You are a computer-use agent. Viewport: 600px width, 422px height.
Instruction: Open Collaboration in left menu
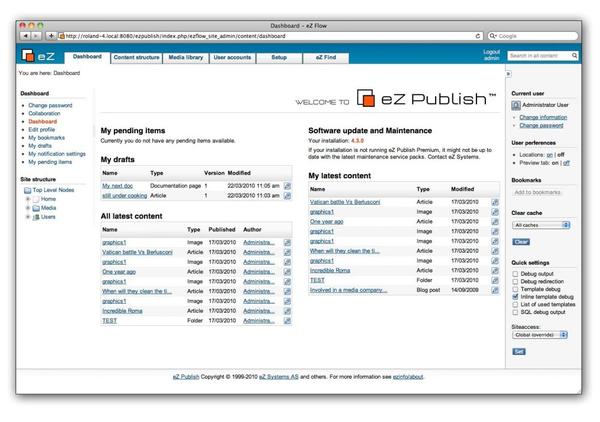tap(44, 114)
